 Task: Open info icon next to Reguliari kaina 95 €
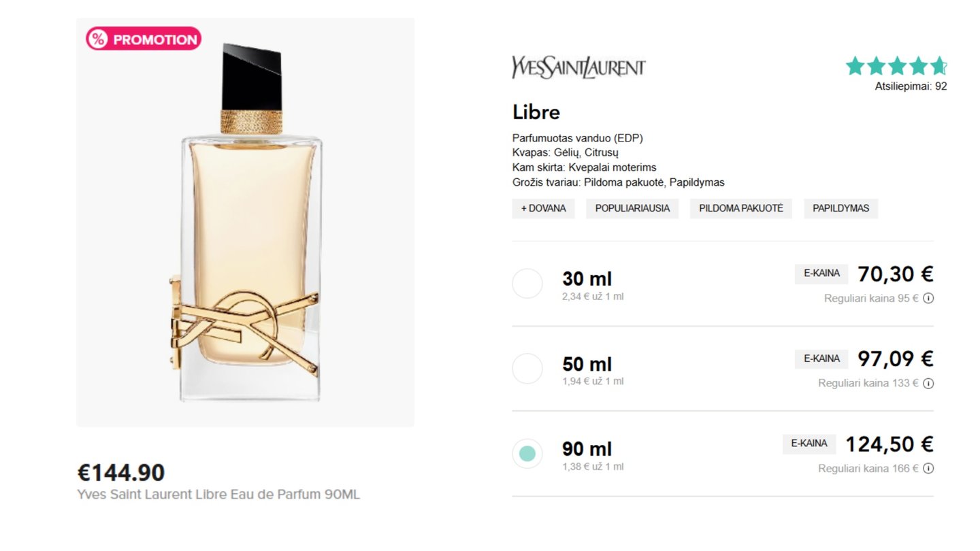(928, 298)
